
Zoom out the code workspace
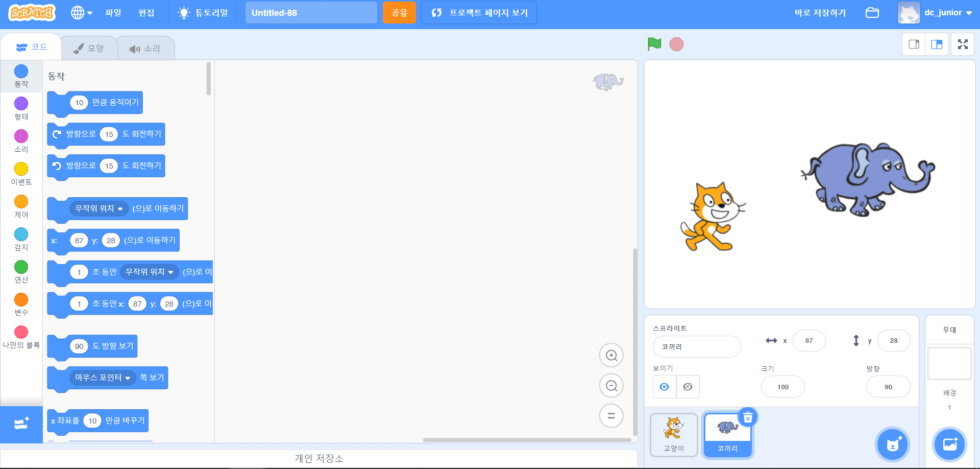click(611, 386)
